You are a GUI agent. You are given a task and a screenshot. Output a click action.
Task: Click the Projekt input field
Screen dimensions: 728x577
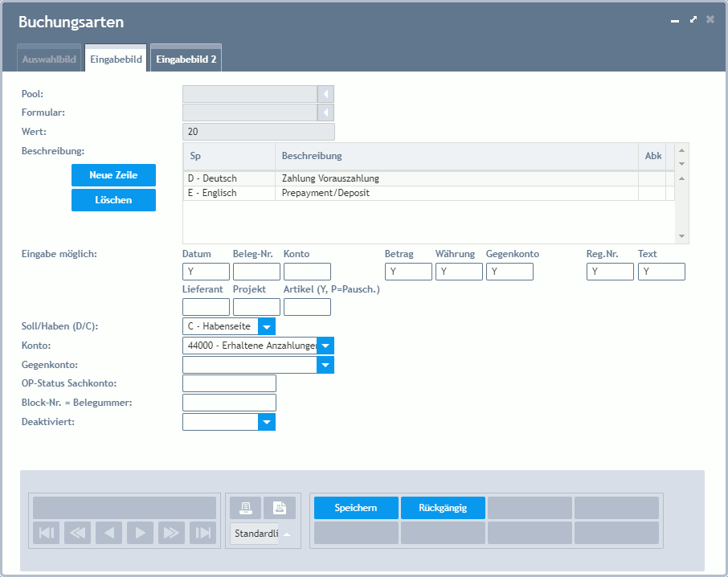pos(257,307)
